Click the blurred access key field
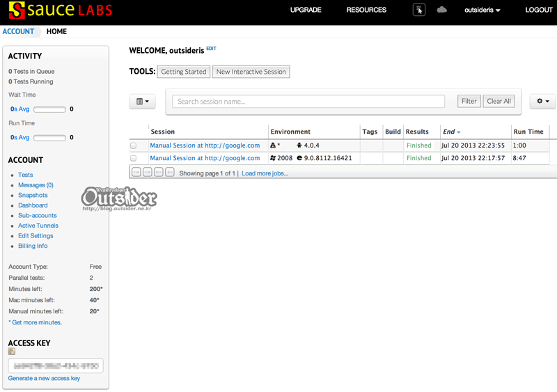Screen dimensions: 557x392 (x=56, y=366)
